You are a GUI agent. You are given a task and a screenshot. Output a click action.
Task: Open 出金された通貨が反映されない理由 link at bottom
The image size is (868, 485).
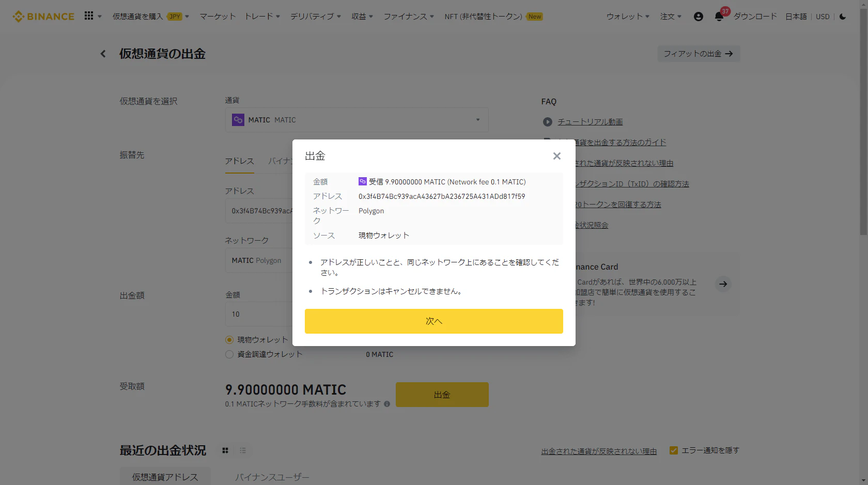pos(599,451)
